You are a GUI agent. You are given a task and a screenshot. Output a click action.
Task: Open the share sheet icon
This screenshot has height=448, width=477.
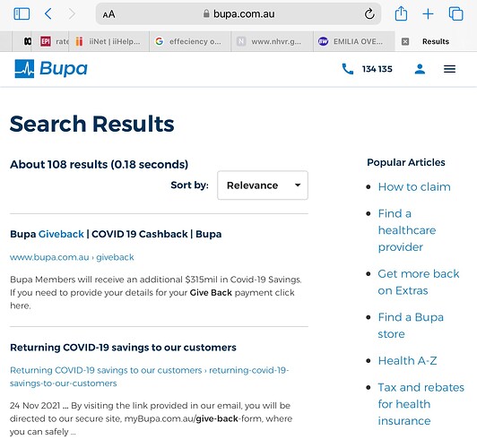[x=401, y=13]
